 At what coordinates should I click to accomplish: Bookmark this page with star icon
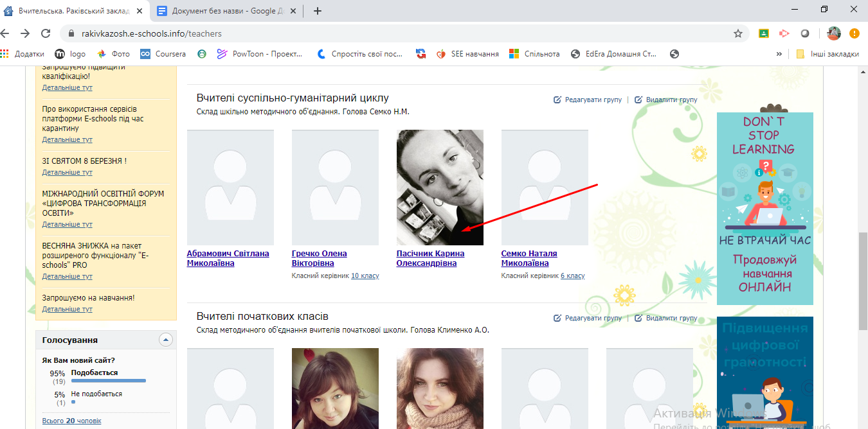pos(737,33)
